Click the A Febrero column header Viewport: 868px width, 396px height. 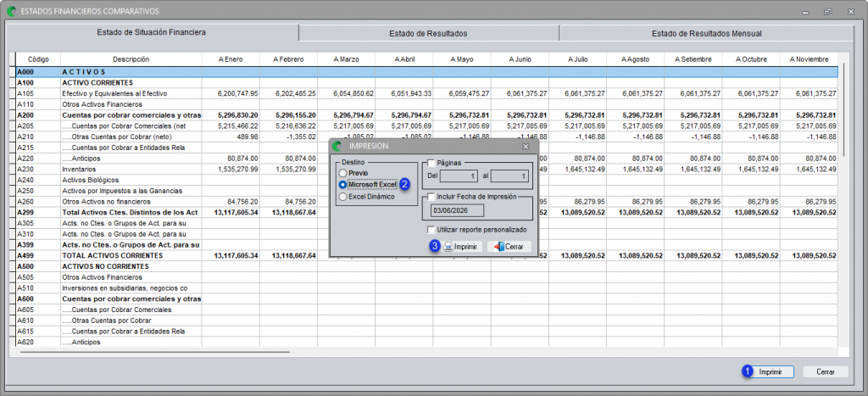(288, 59)
